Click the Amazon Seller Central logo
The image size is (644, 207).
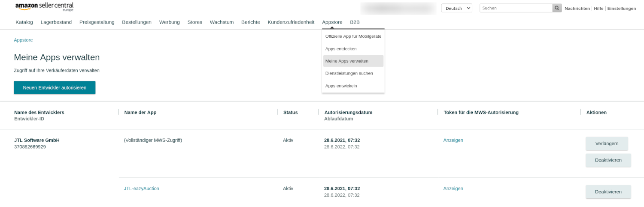click(x=44, y=6)
